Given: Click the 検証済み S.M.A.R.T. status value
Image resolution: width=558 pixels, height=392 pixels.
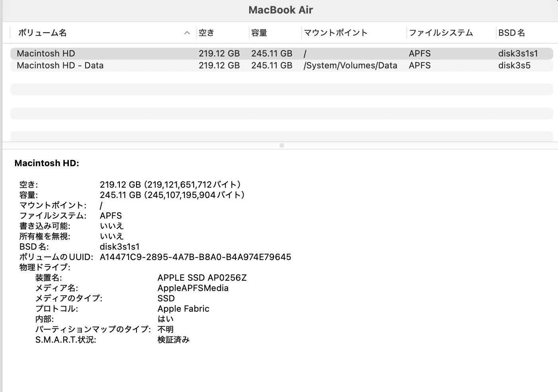Looking at the screenshot, I should 174,340.
